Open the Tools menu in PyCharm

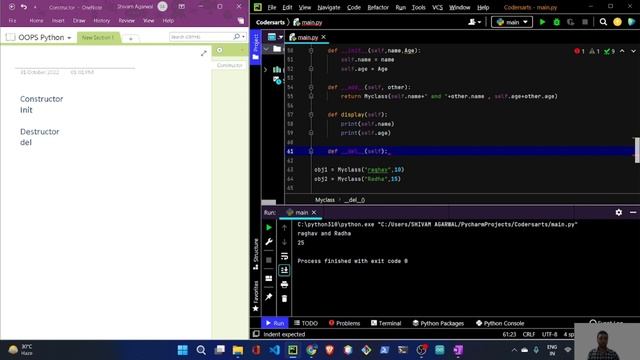pyautogui.click(x=418, y=7)
